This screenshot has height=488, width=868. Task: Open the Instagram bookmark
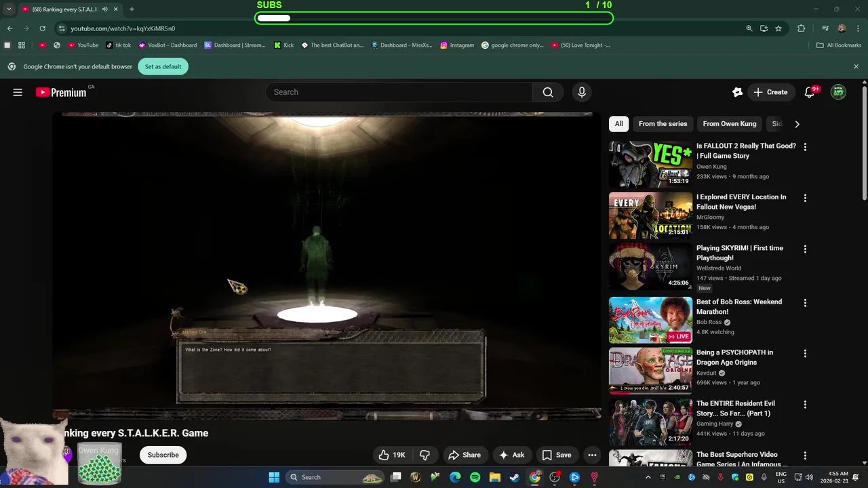coord(457,45)
